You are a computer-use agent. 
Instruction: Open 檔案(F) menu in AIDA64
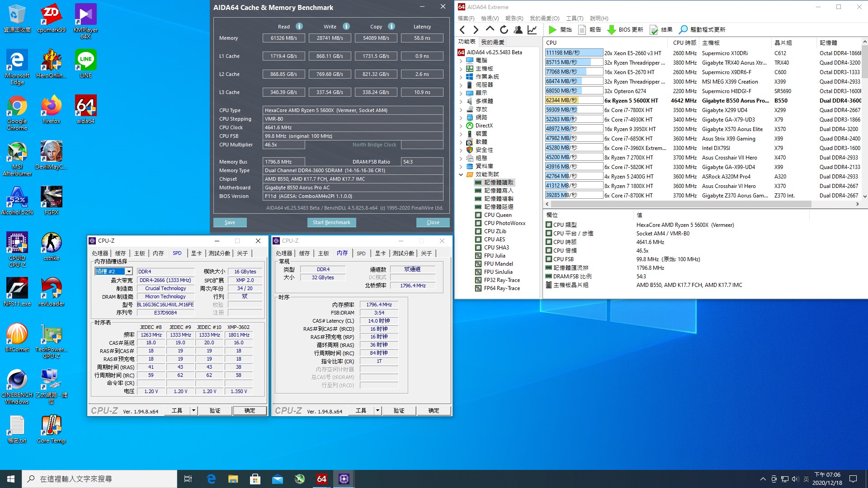(466, 19)
